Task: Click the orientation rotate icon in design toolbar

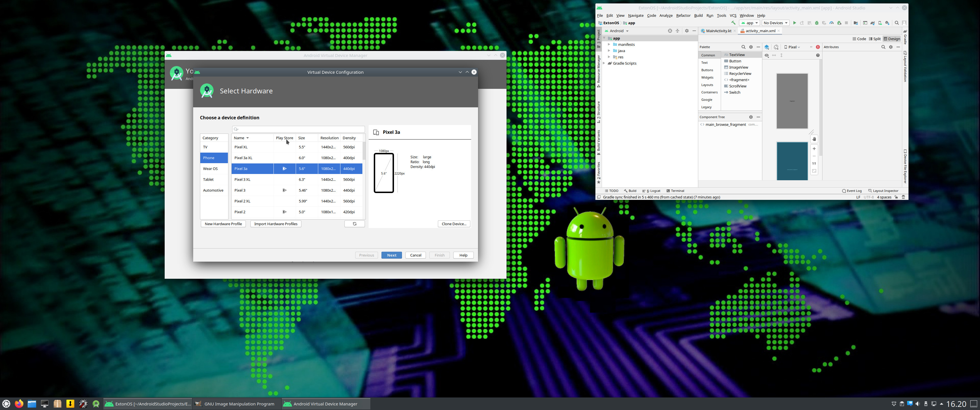Action: (777, 47)
